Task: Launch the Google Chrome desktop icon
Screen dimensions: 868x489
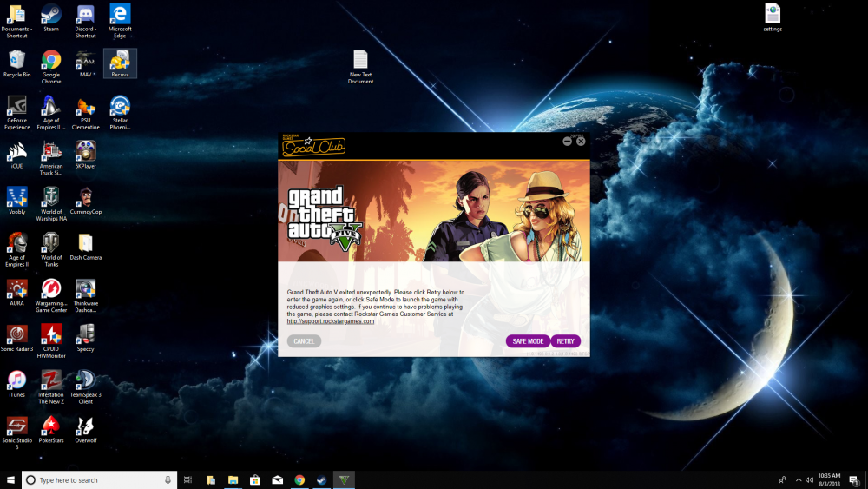Action: tap(51, 67)
